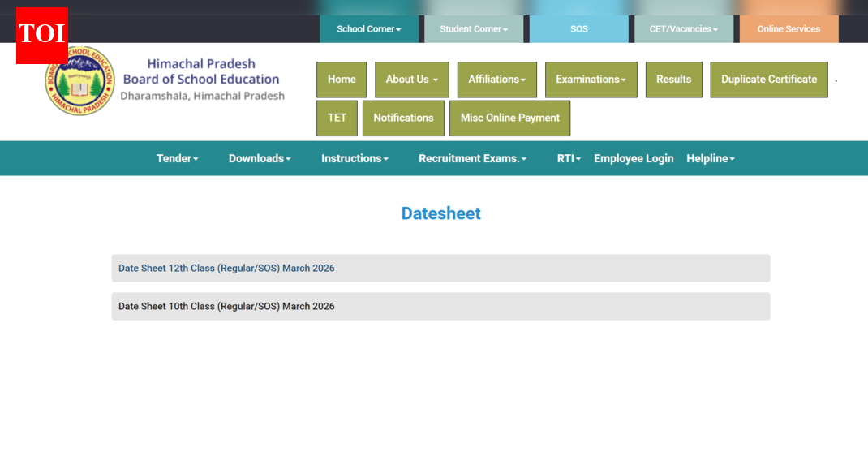
Task: Click the Home button
Action: [x=341, y=80]
